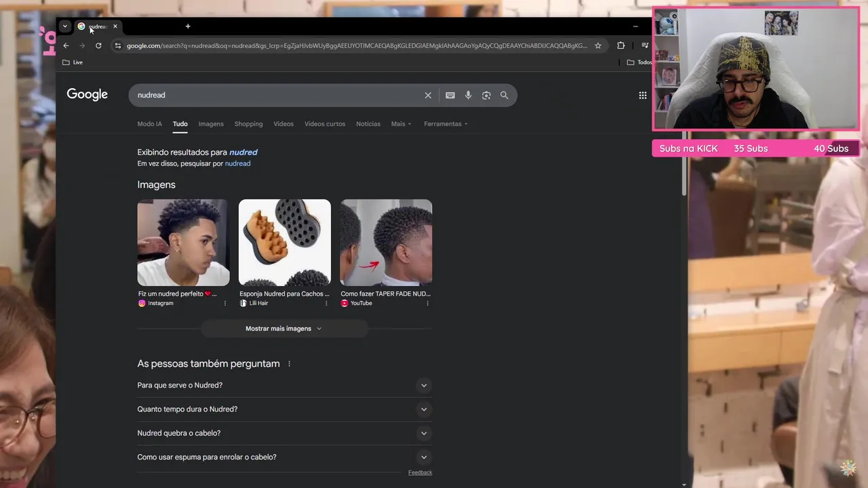Open 'Como fazer TAPER FADE' caption link
868x488 pixels.
click(385, 294)
